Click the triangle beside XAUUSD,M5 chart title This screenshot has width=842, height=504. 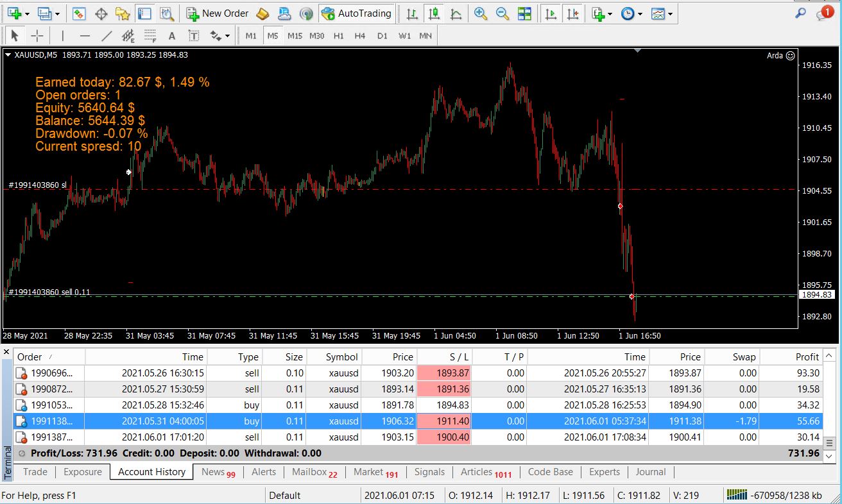(x=8, y=55)
